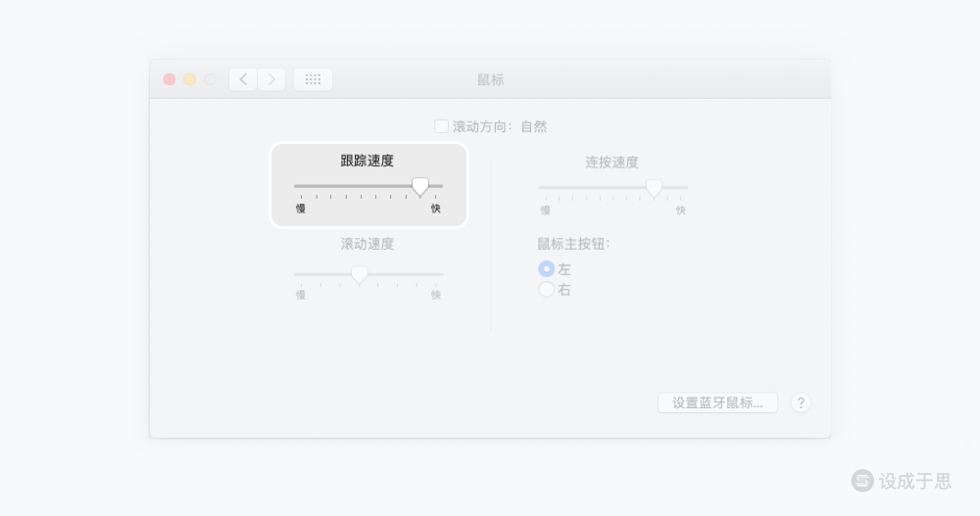Click the 滚动速度 slider thumb
The image size is (980, 516).
click(360, 275)
